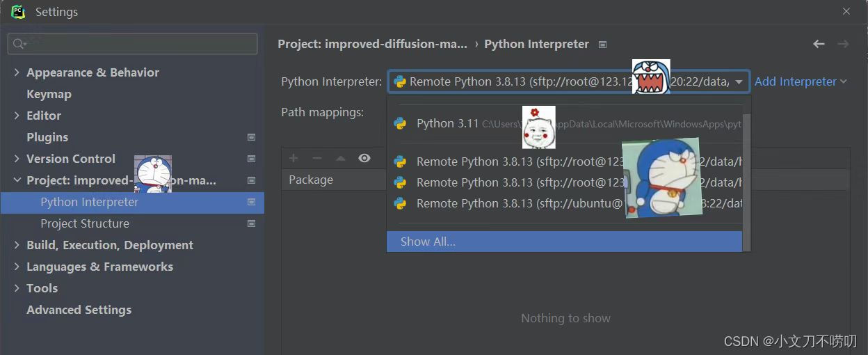Click Python icon in selected interpreter field
The image size is (868, 355).
click(x=400, y=81)
